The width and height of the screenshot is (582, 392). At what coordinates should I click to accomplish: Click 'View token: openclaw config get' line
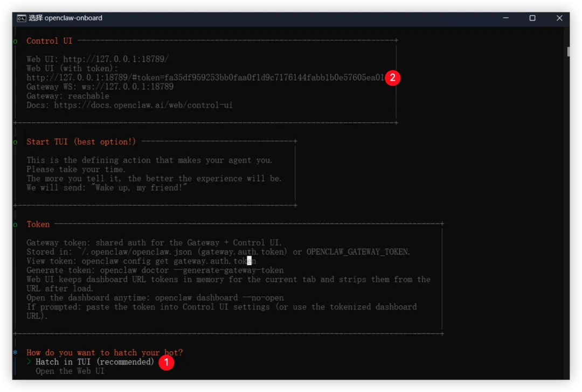point(141,261)
